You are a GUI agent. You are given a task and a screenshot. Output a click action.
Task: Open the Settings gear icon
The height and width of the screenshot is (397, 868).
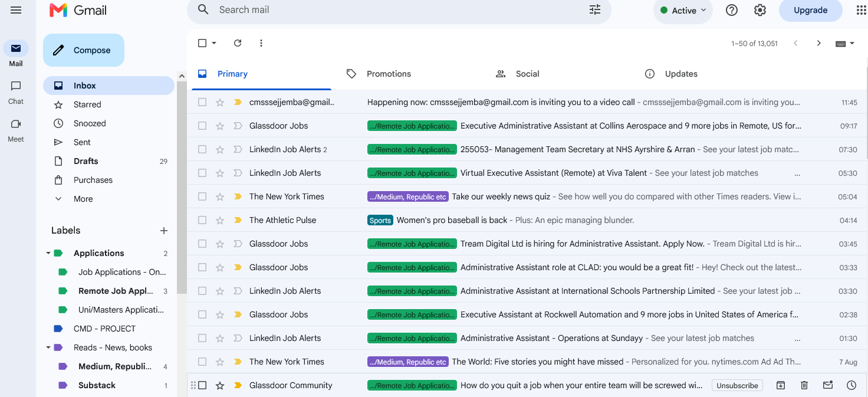click(x=760, y=10)
